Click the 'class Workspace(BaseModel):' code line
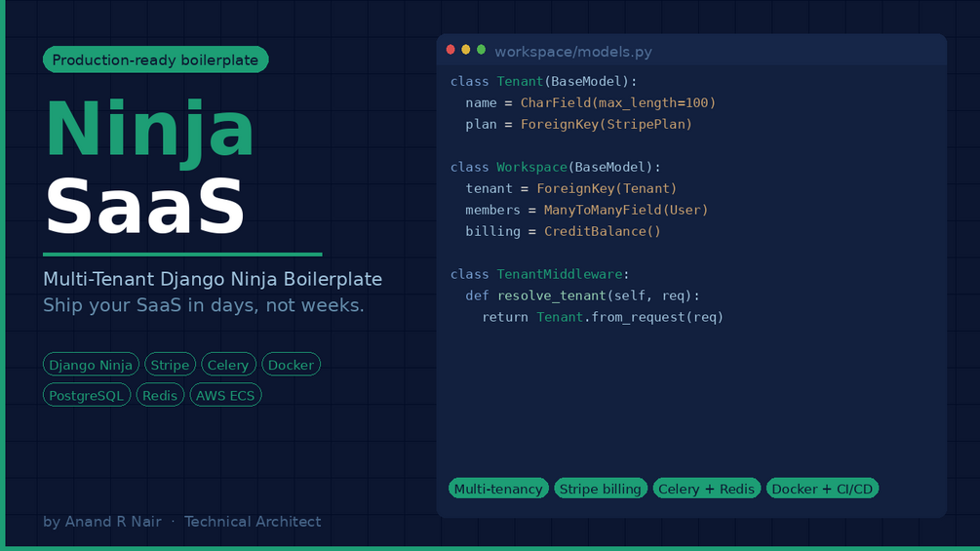The height and width of the screenshot is (551, 980). tap(556, 168)
